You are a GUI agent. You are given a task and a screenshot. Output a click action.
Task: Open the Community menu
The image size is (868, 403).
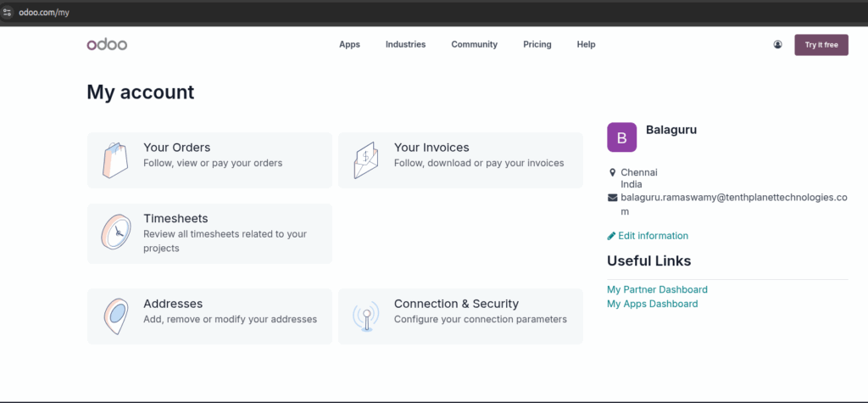click(475, 44)
